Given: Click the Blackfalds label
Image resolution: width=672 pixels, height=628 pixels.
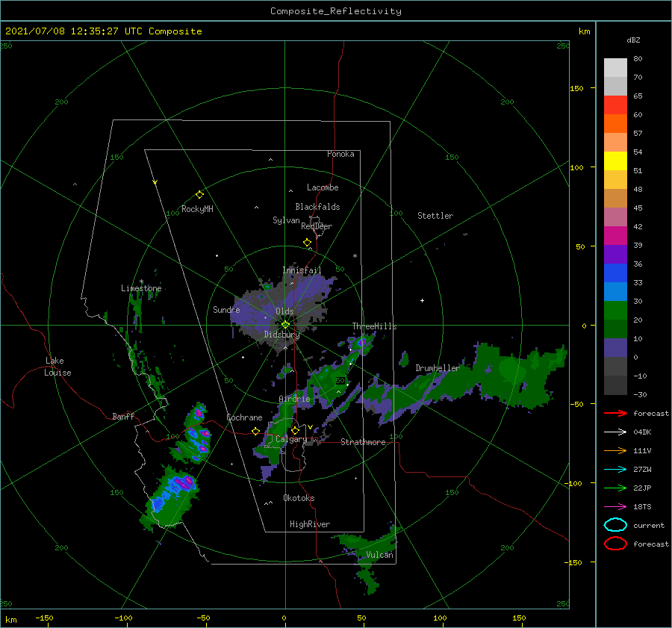Looking at the screenshot, I should [317, 207].
